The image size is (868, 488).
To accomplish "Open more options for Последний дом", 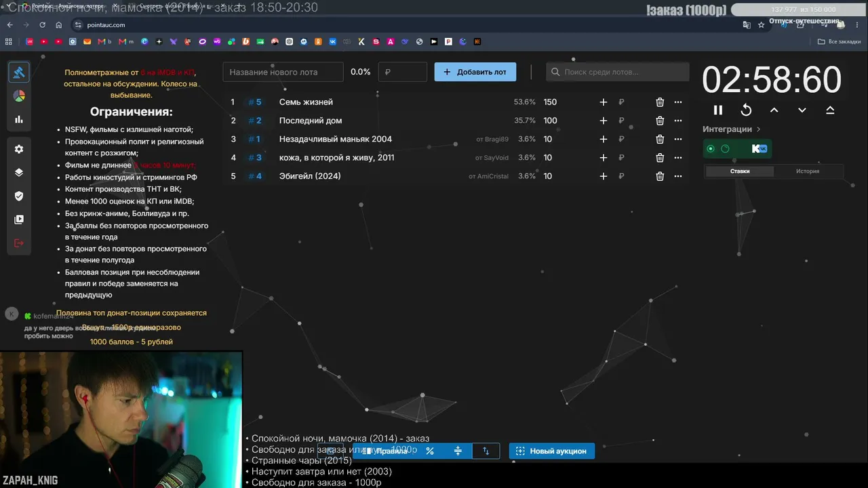I will tap(678, 121).
